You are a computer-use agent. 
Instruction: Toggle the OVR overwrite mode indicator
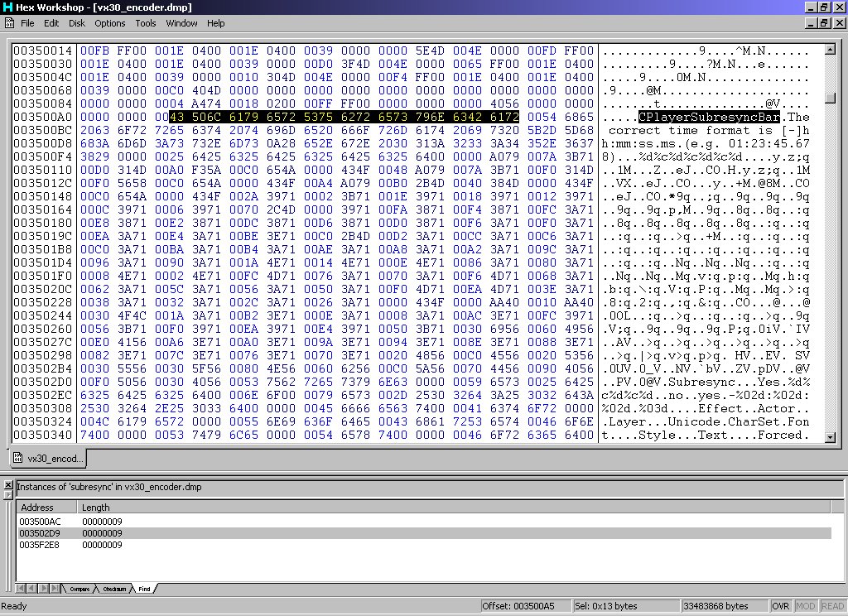coord(780,606)
